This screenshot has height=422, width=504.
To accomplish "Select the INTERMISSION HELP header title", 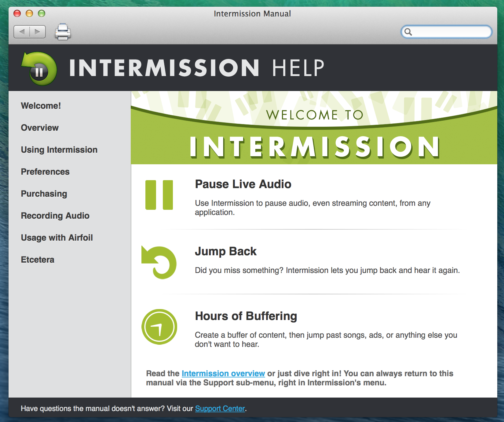I will [x=197, y=68].
